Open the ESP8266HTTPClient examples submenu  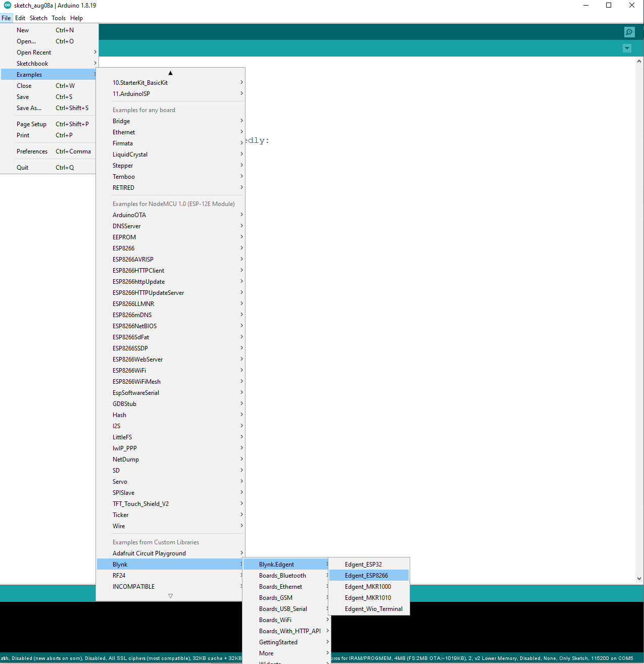tap(170, 271)
